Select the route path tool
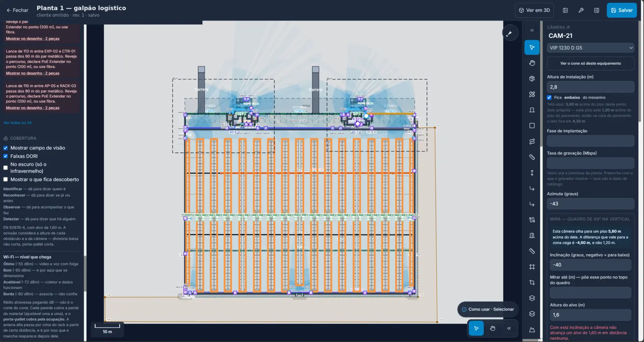 532,141
